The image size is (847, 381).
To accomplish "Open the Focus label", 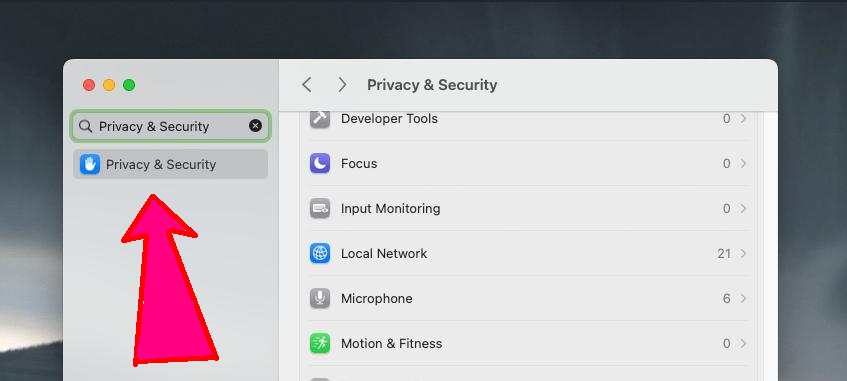I will tap(359, 163).
